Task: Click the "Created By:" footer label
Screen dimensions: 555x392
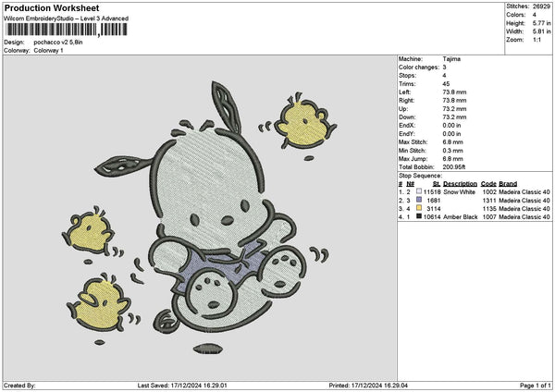Action: tap(19, 386)
